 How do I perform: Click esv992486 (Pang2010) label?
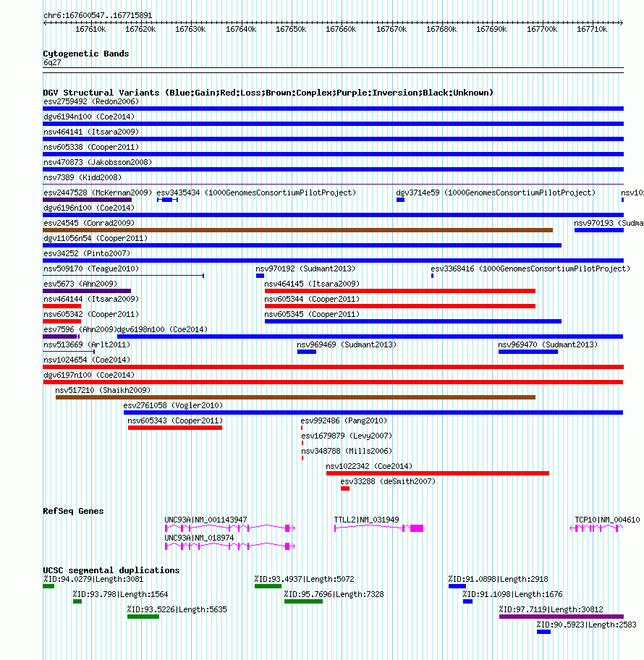[344, 420]
